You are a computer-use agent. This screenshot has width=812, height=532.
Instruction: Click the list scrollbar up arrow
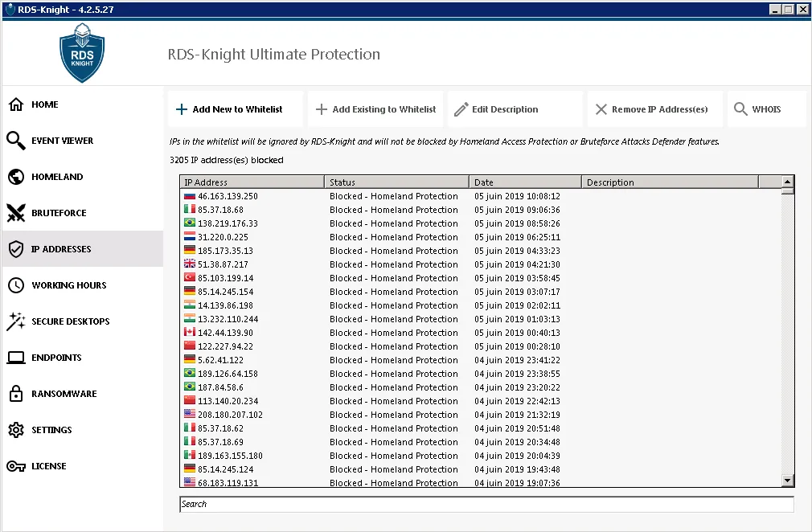pyautogui.click(x=788, y=182)
